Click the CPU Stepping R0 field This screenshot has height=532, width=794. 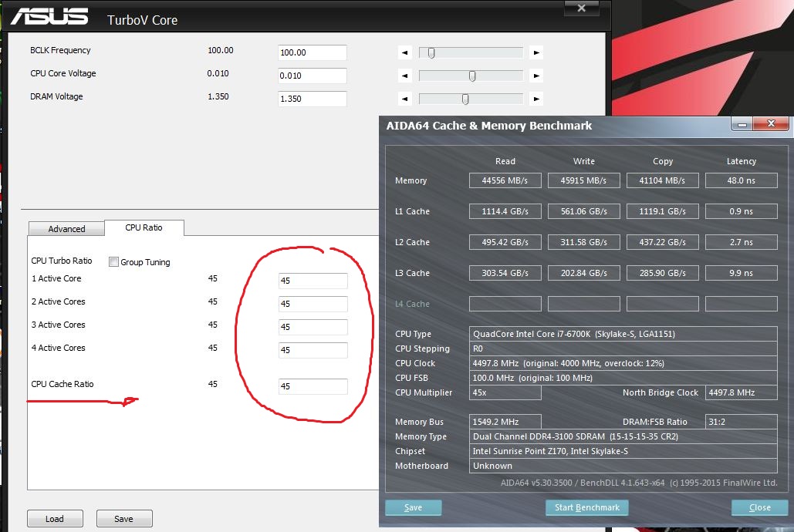point(623,348)
